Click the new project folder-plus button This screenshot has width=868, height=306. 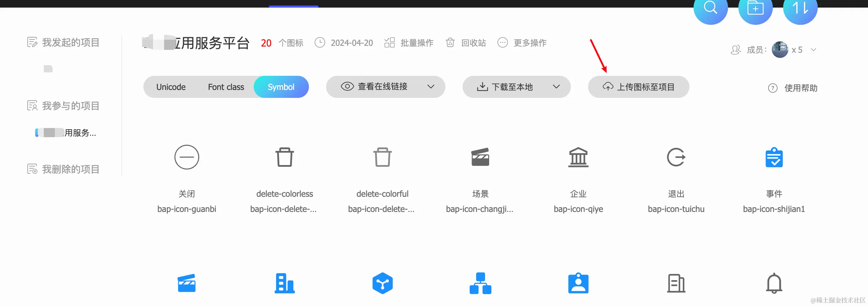(x=755, y=8)
